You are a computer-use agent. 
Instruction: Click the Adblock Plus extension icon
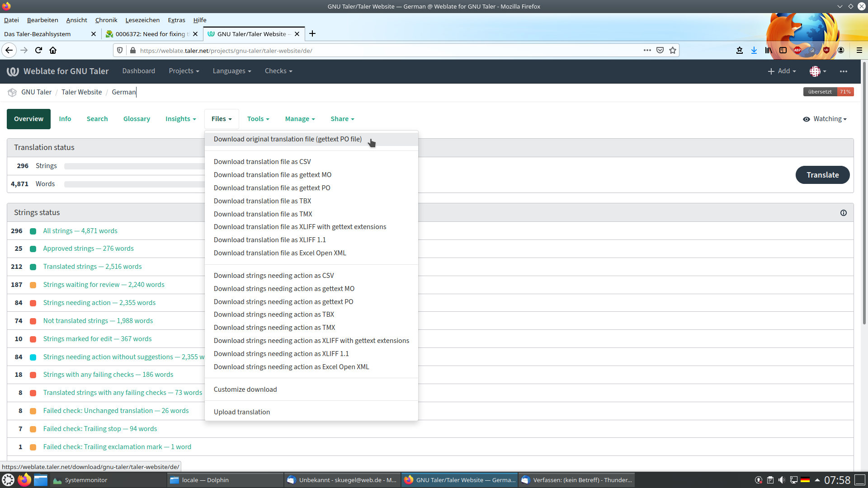coord(797,50)
